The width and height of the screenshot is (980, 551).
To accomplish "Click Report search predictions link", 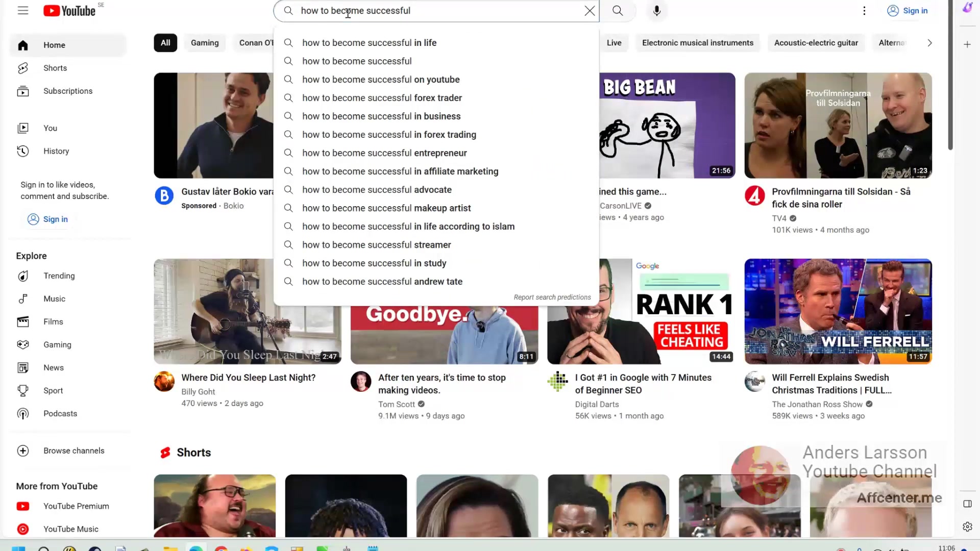I will (552, 297).
